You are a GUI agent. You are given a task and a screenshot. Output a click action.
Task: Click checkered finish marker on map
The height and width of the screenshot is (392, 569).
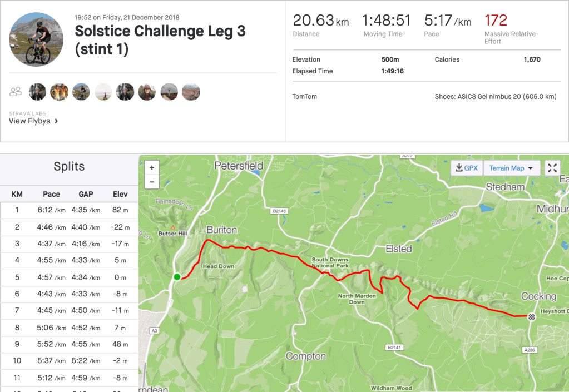pyautogui.click(x=532, y=316)
